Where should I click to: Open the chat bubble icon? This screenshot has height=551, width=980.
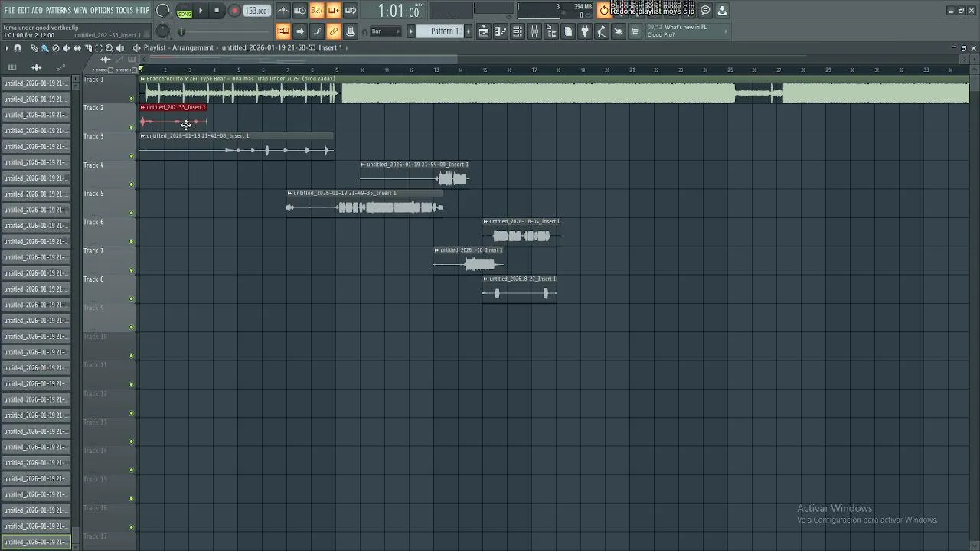[x=705, y=10]
